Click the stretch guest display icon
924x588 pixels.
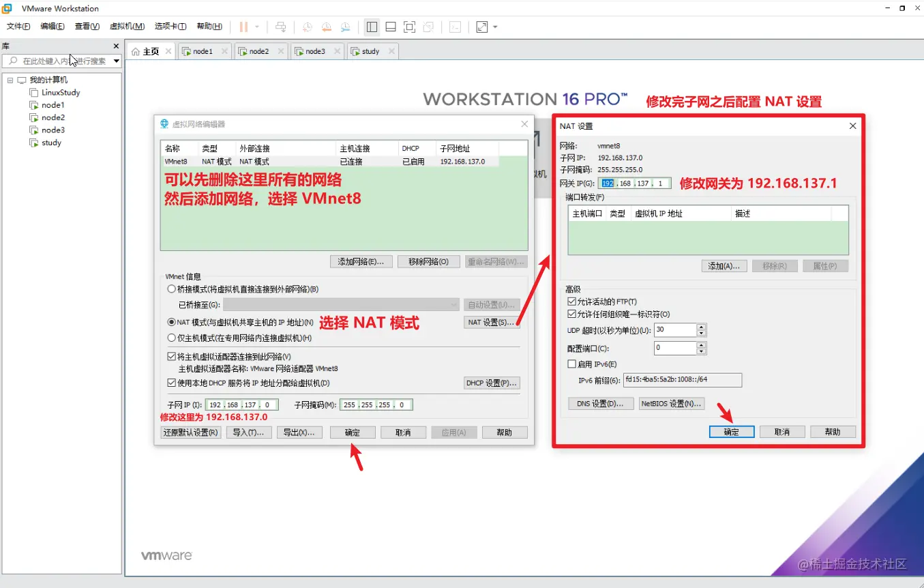coord(482,27)
